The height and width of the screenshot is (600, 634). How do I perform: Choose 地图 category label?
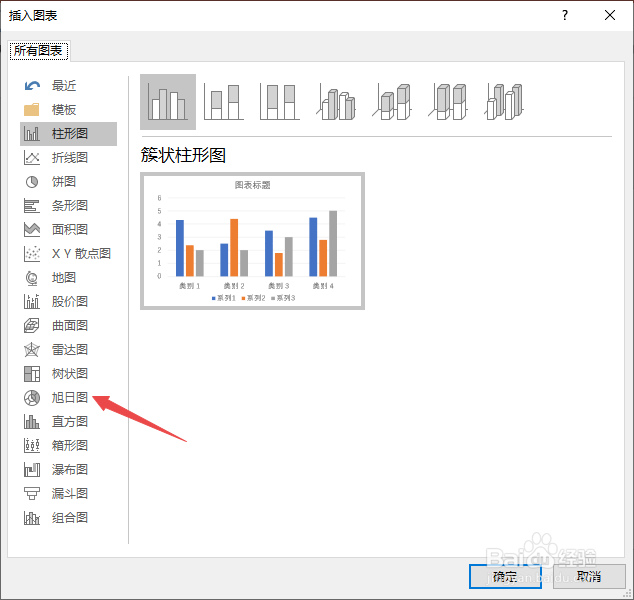click(63, 278)
